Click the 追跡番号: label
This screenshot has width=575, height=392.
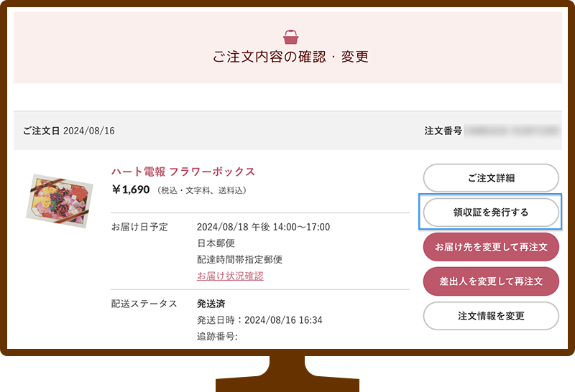217,336
